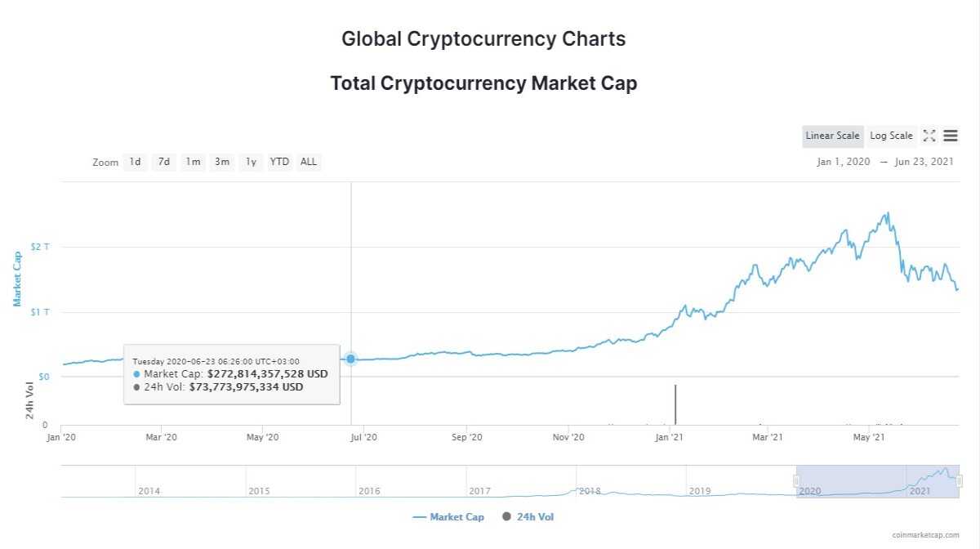The width and height of the screenshot is (980, 549).
Task: Open the chart hamburger menu icon
Action: tap(951, 136)
